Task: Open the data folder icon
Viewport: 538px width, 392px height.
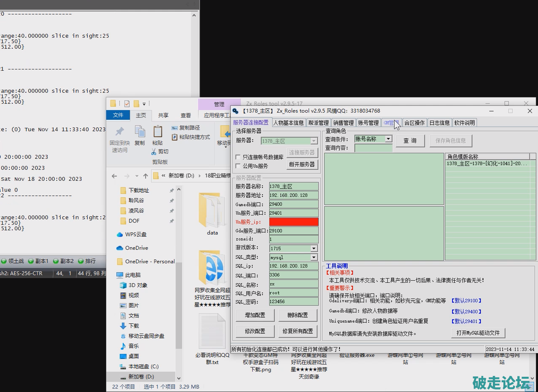Action: click(212, 210)
